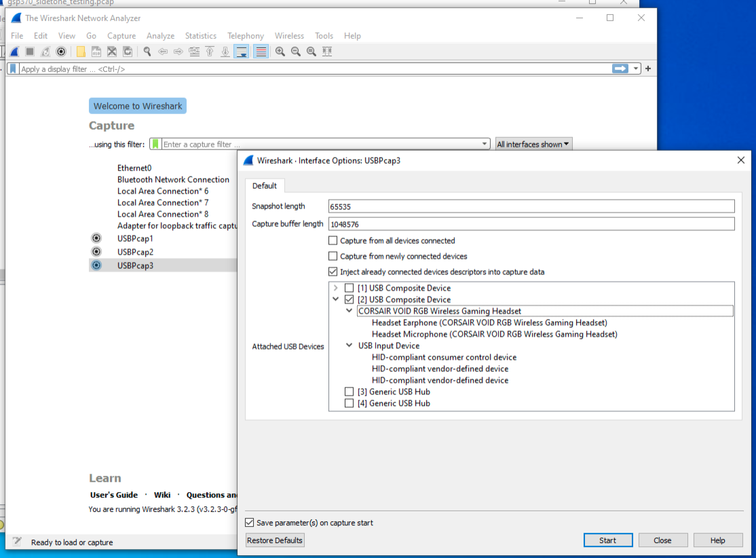
Task: Select the USBPcap1 radio button
Action: 96,238
